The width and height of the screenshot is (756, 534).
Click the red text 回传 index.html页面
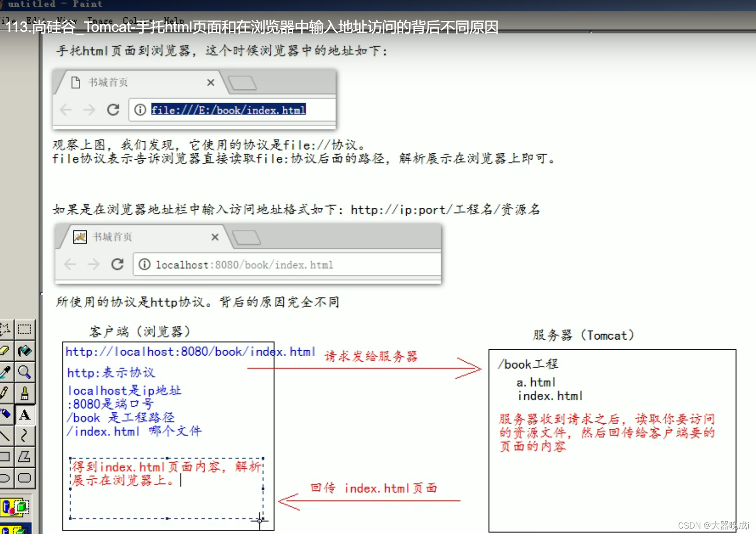[374, 488]
